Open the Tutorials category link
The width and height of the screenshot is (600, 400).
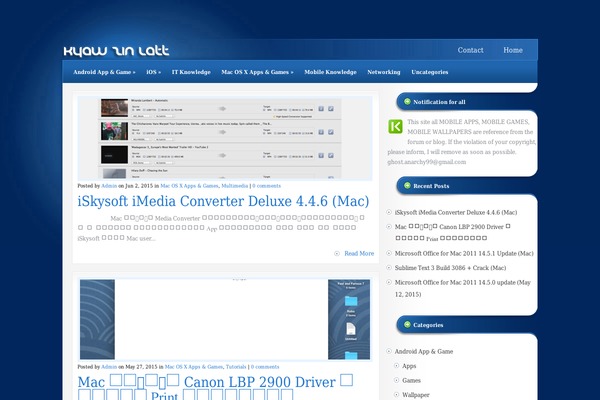236,367
